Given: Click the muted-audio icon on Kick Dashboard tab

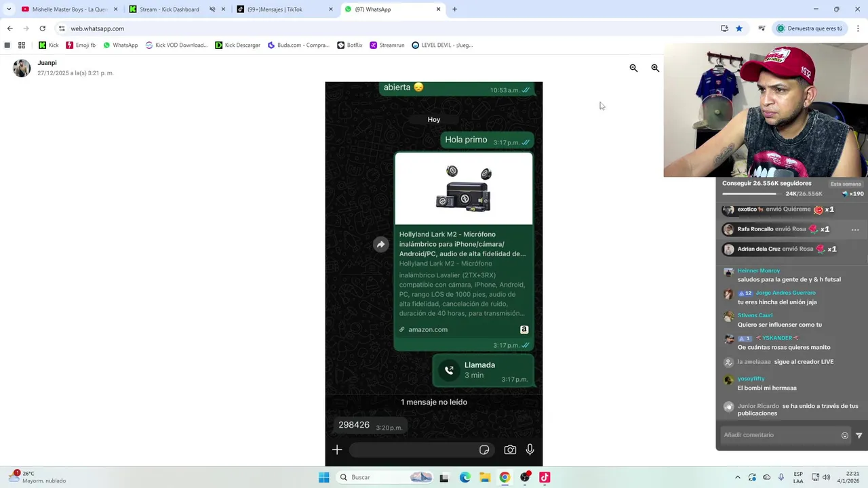Looking at the screenshot, I should point(212,9).
